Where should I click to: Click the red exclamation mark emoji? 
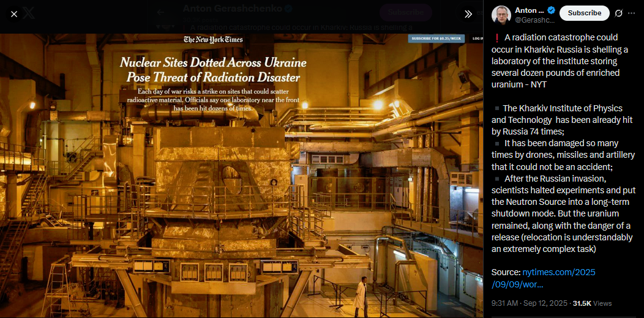pyautogui.click(x=496, y=38)
